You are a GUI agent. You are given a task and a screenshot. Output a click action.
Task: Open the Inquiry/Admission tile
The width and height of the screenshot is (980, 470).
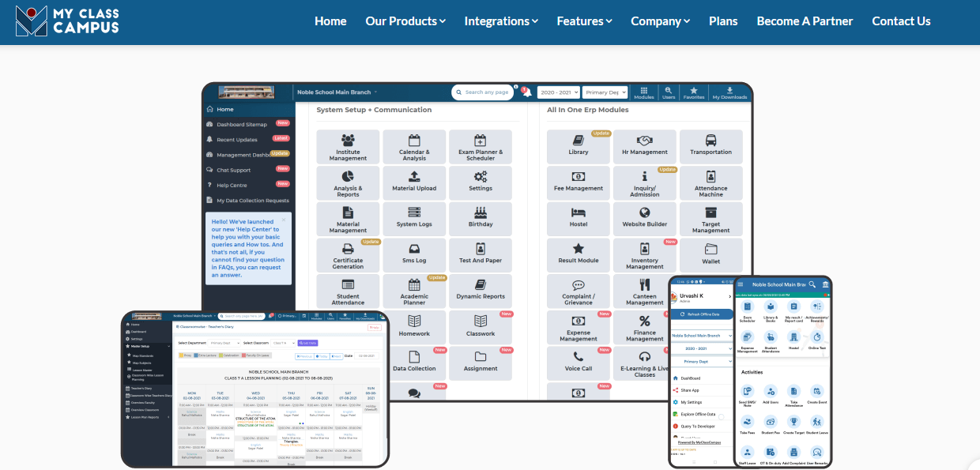(x=645, y=183)
